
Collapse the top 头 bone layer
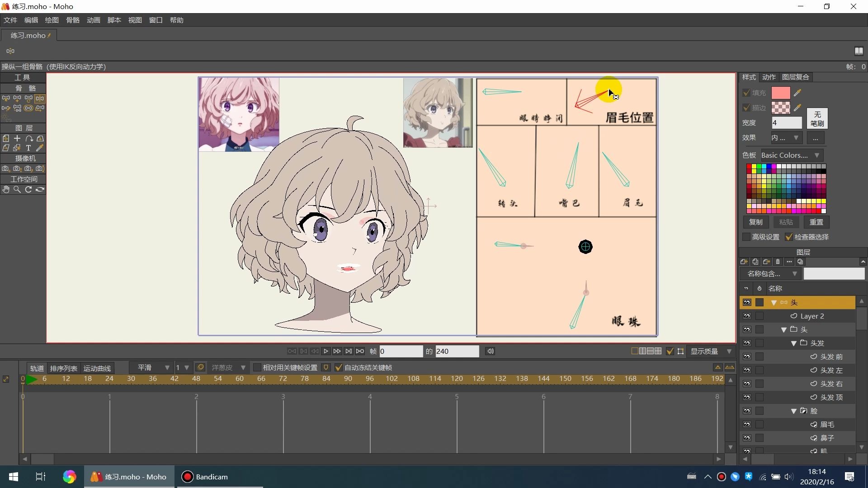774,303
